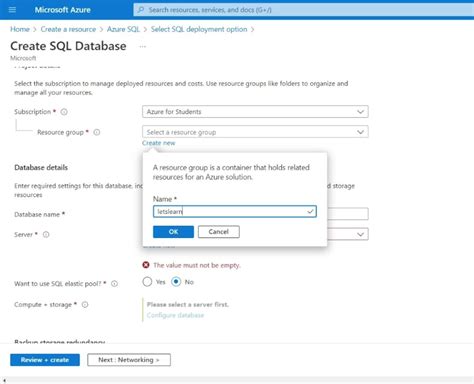This screenshot has height=384, width=474.
Task: Open Compute + storage info icon
Action: click(85, 305)
